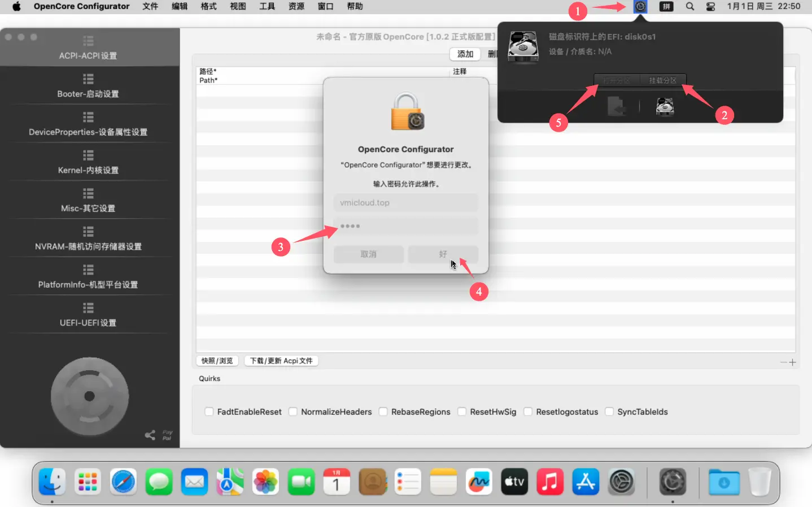
Task: Open the Downloads folder in the Dock
Action: pyautogui.click(x=724, y=482)
